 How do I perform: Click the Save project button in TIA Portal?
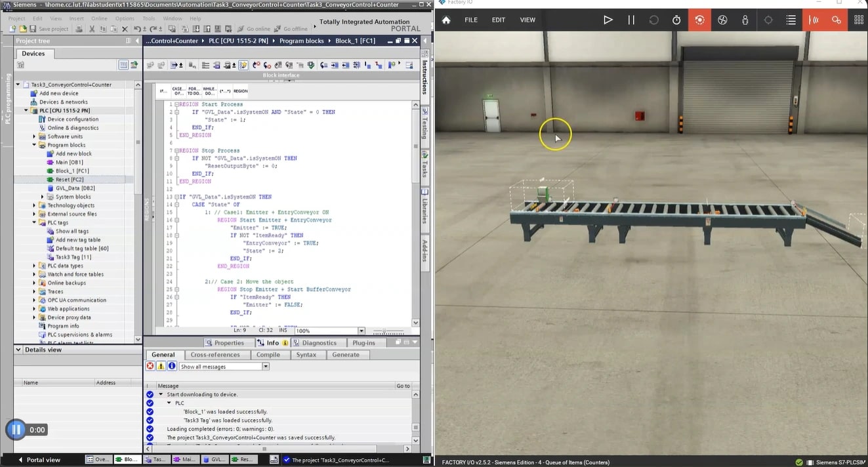49,29
